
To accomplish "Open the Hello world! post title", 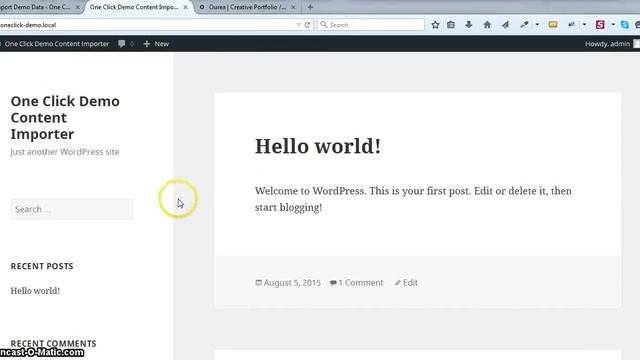I will [318, 146].
